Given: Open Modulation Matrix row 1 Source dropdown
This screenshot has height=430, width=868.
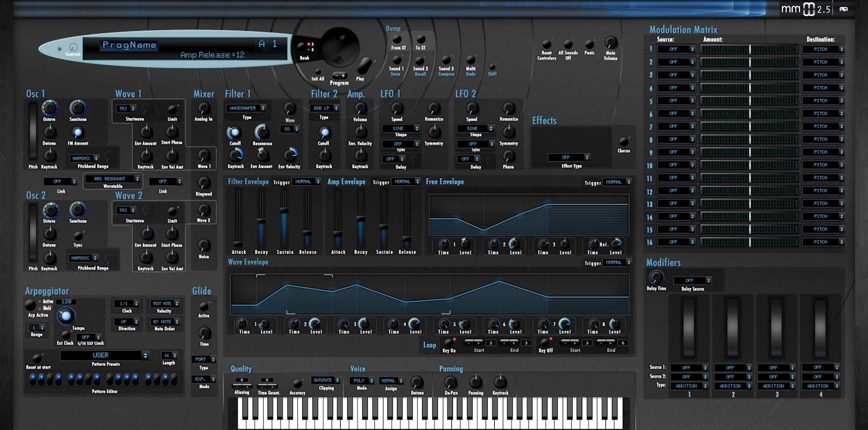Looking at the screenshot, I should pyautogui.click(x=676, y=49).
